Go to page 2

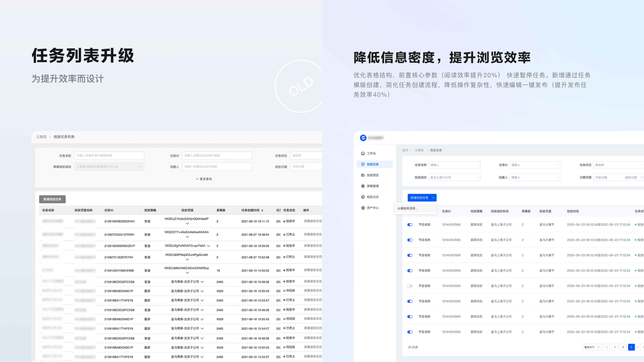[623, 347]
